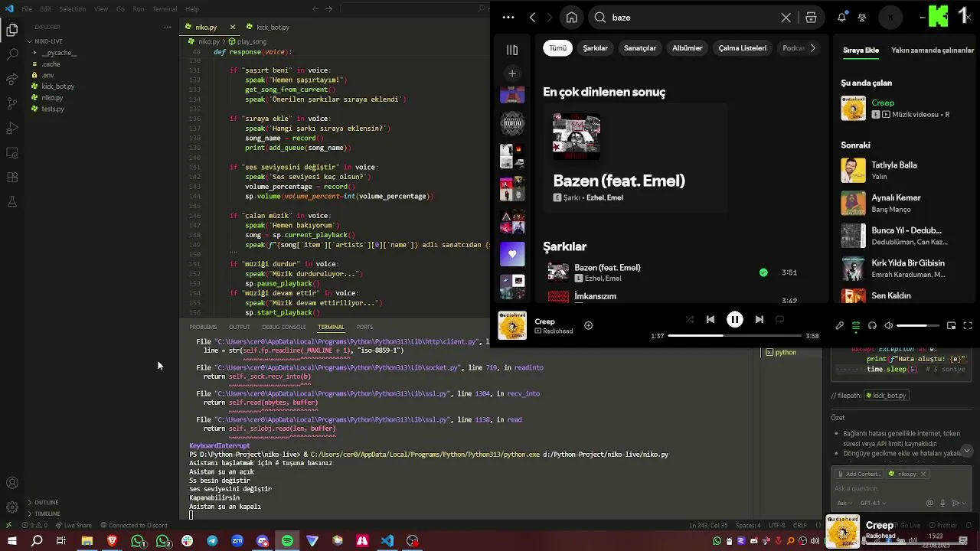
Task: Switch Spotify to full screen
Action: click(968, 326)
